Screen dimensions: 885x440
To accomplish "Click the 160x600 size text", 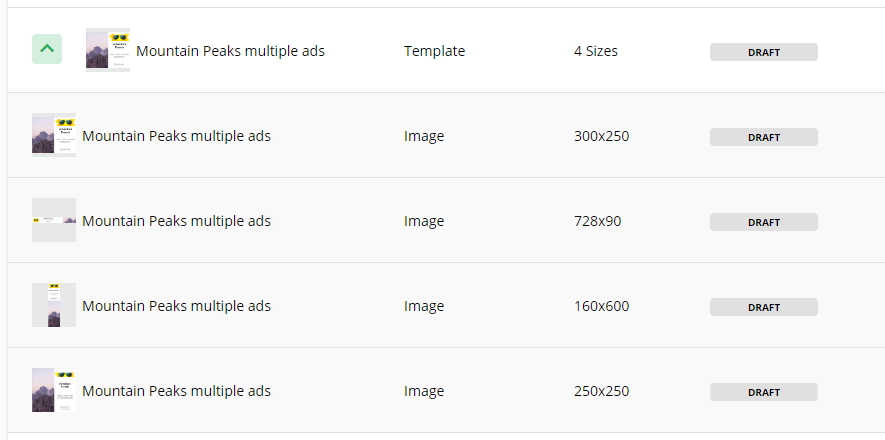I will click(601, 306).
